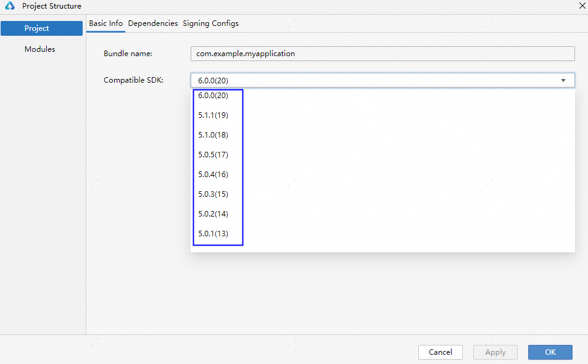Viewport: 588px width, 364px height.
Task: Select 5.1.1(19) in the SDK list
Action: click(x=213, y=115)
